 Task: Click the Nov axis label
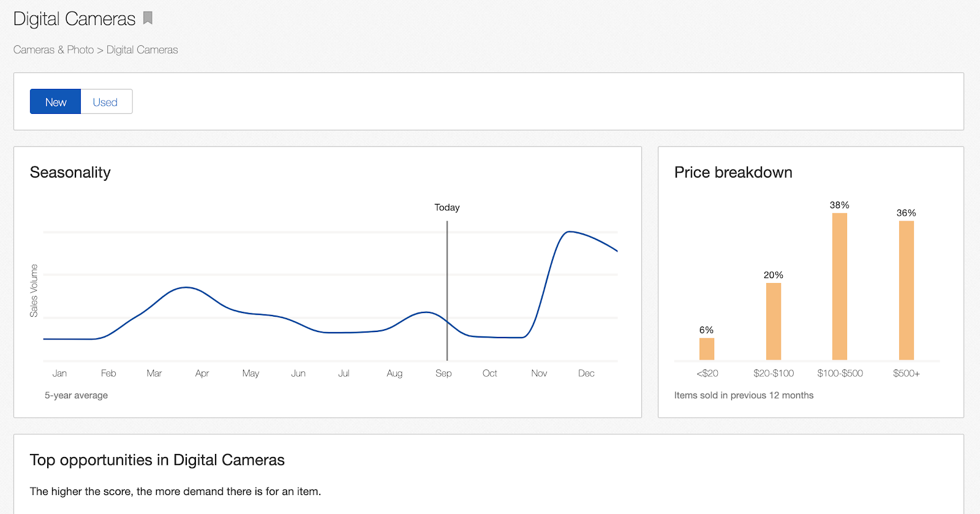click(539, 373)
